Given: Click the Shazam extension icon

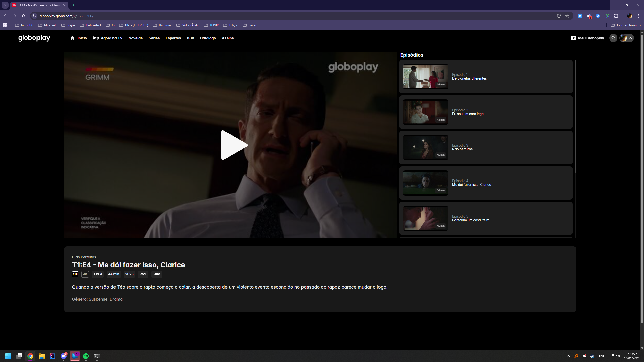Looking at the screenshot, I should [598, 16].
